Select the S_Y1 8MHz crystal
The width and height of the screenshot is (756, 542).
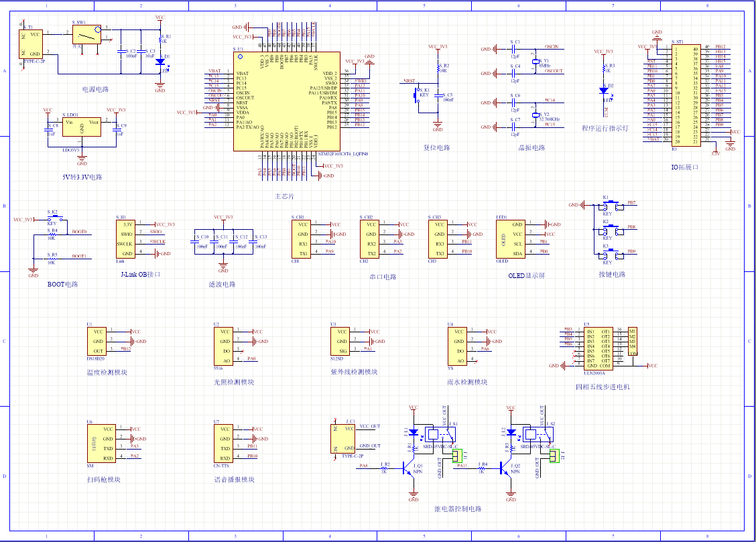click(535, 62)
